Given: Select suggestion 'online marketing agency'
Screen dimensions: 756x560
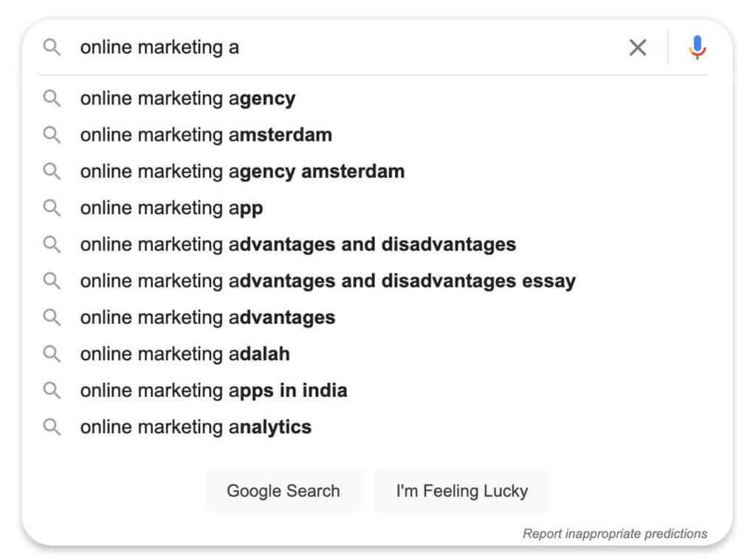Looking at the screenshot, I should pyautogui.click(x=188, y=98).
